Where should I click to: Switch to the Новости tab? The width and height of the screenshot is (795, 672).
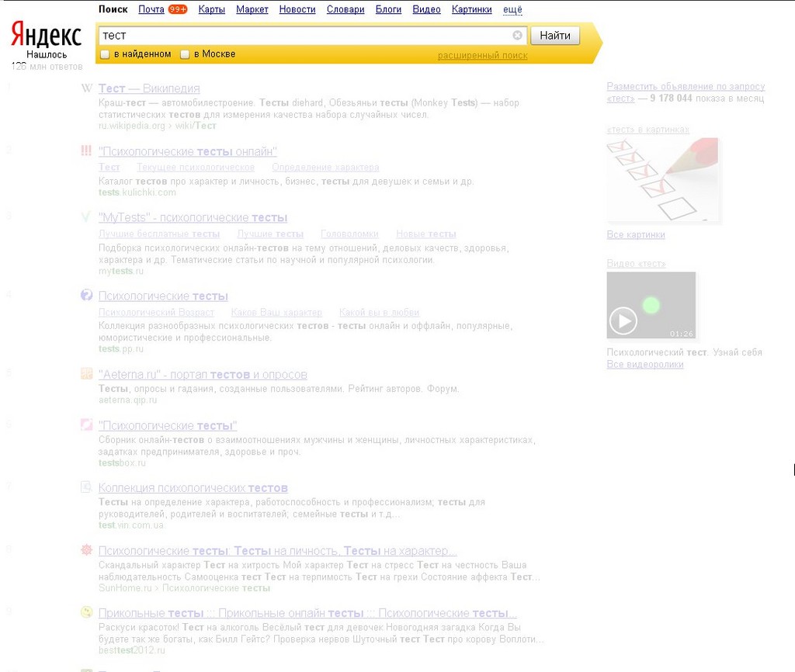[297, 9]
